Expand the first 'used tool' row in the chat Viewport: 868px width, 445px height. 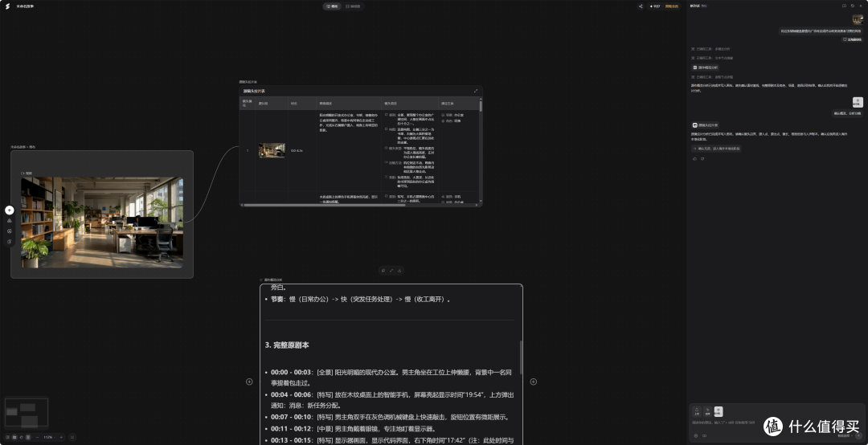point(710,49)
